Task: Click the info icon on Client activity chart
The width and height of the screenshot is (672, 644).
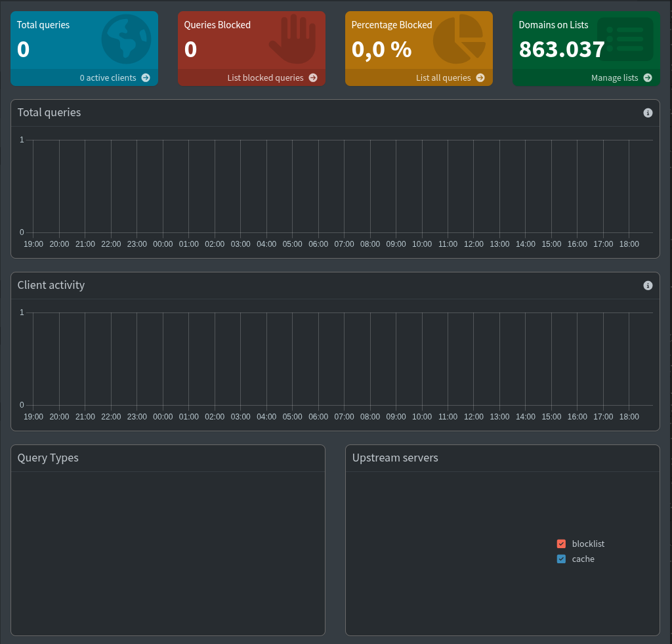Action: point(648,286)
